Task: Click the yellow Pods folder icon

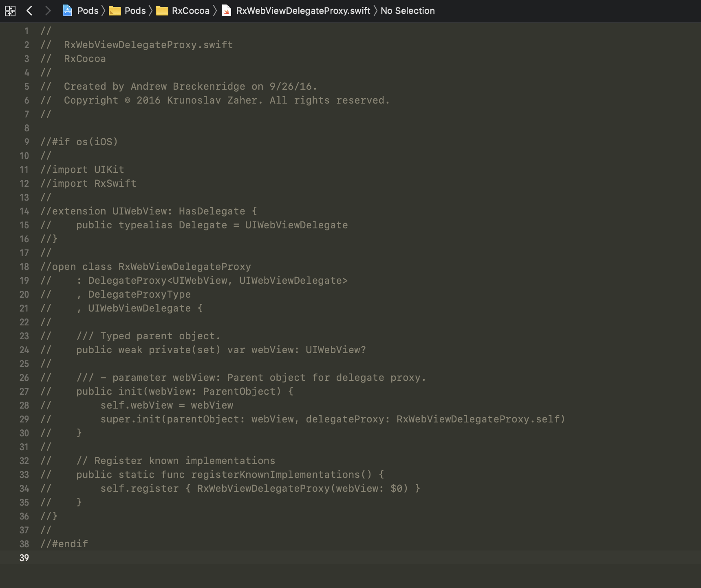Action: point(115,11)
